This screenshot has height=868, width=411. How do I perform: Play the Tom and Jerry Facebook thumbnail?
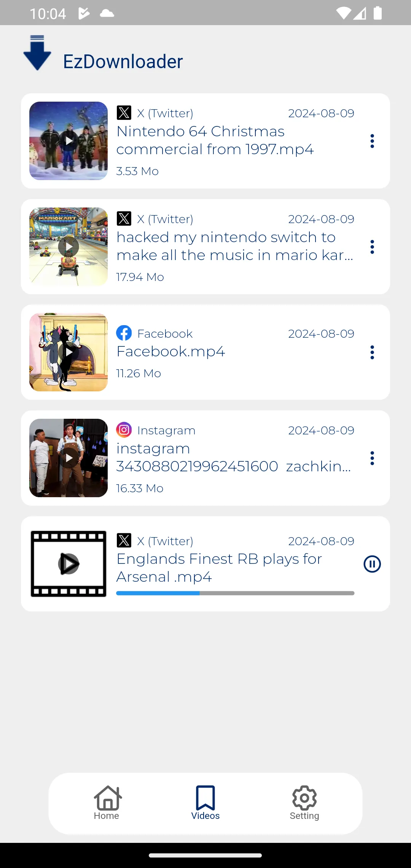(68, 352)
